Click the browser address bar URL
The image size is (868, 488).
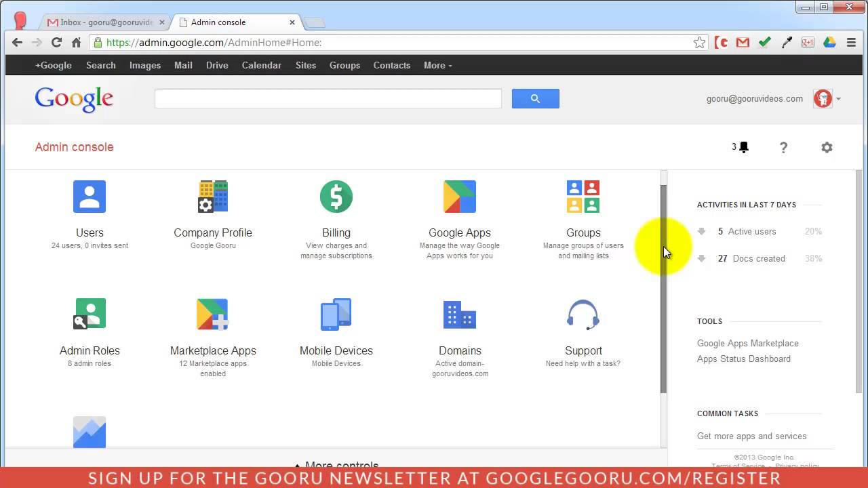coord(214,43)
